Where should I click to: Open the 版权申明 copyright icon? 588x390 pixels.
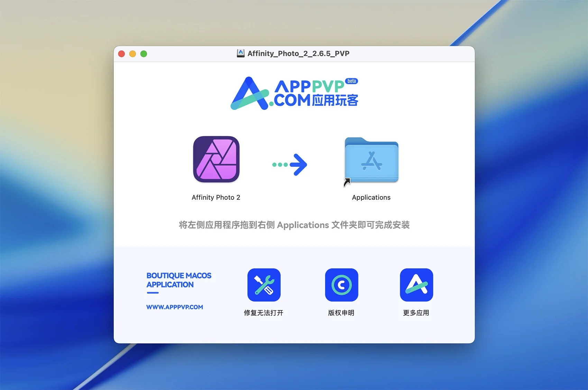(x=341, y=285)
